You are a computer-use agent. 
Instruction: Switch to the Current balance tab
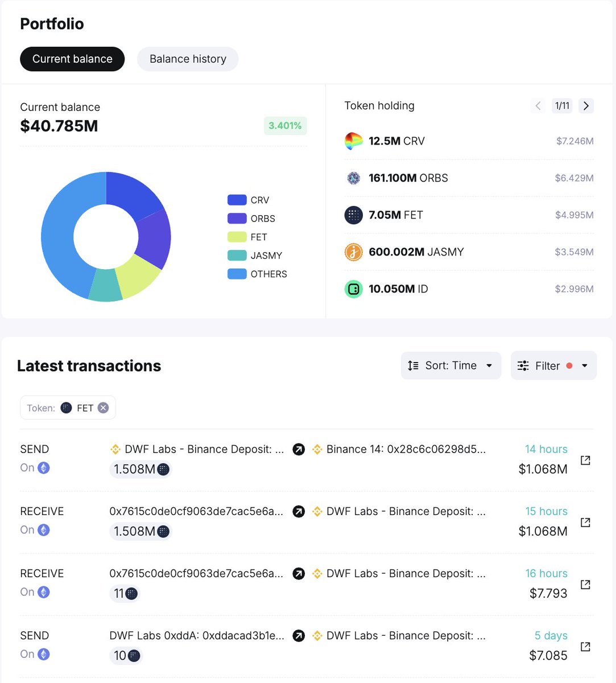(72, 59)
